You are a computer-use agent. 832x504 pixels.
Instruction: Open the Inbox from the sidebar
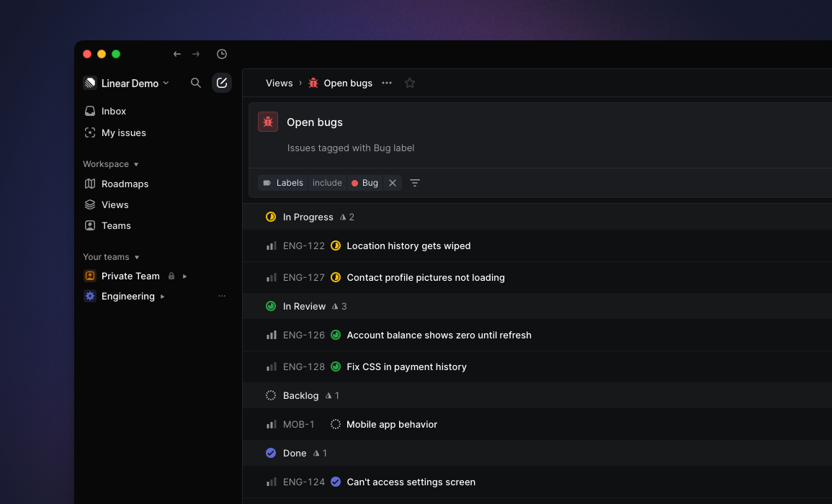pyautogui.click(x=112, y=111)
